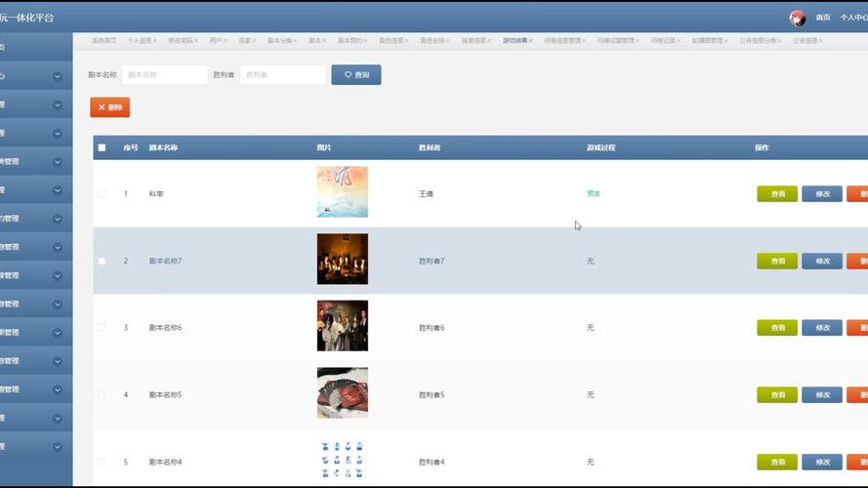Screen dimensions: 868x488
Task: Expand the topmost sidebar chevron below the home item
Action: click(x=58, y=76)
